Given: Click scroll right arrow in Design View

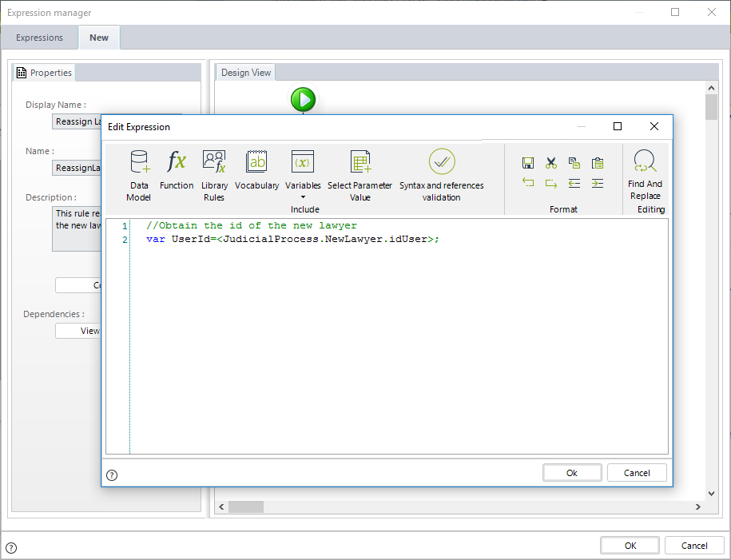Looking at the screenshot, I should pos(698,506).
